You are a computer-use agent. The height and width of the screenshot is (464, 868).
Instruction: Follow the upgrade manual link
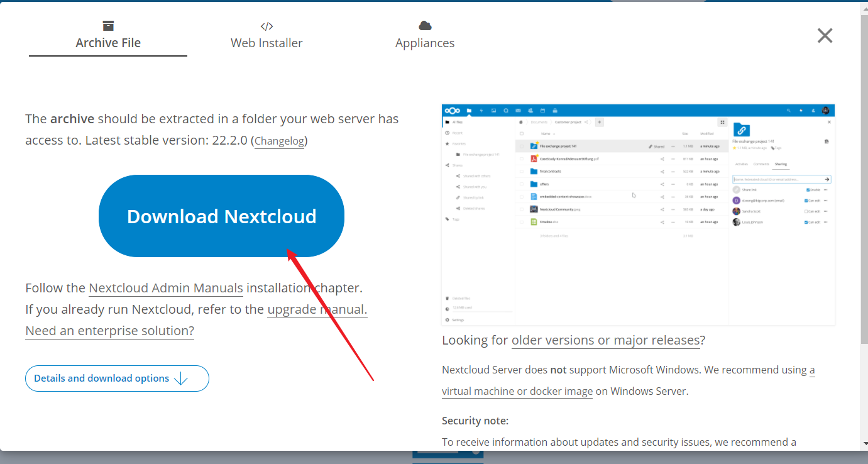click(x=317, y=309)
